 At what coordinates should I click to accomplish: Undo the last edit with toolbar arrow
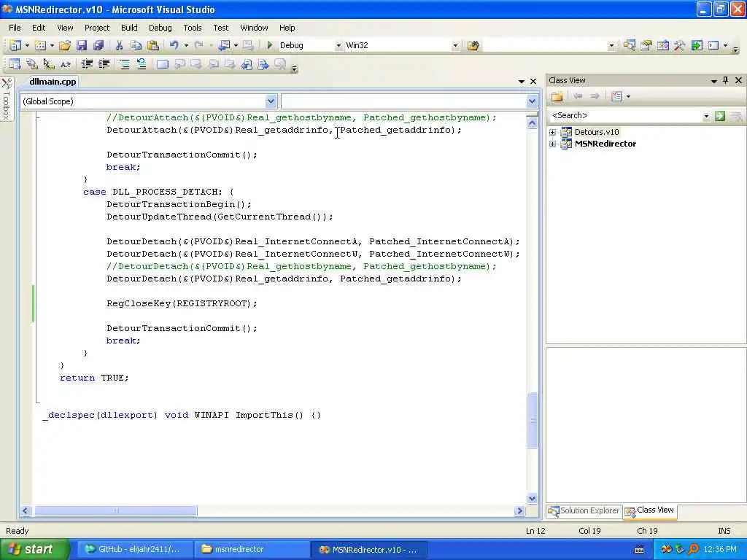[x=174, y=45]
